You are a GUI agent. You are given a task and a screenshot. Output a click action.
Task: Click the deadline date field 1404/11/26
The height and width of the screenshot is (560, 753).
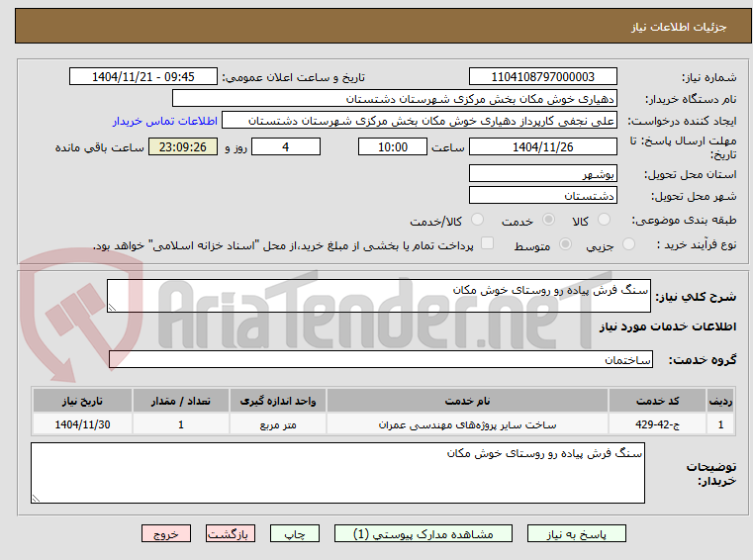coord(542,147)
